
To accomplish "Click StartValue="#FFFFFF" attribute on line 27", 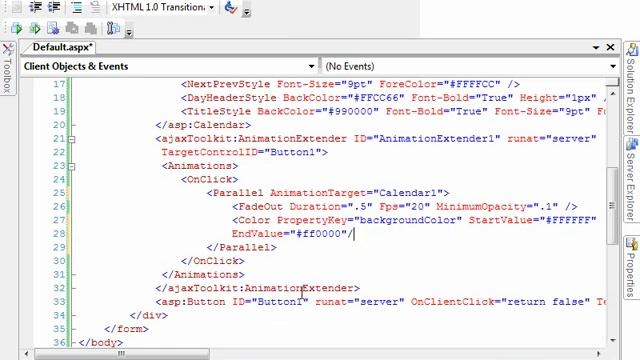I will click(x=533, y=220).
